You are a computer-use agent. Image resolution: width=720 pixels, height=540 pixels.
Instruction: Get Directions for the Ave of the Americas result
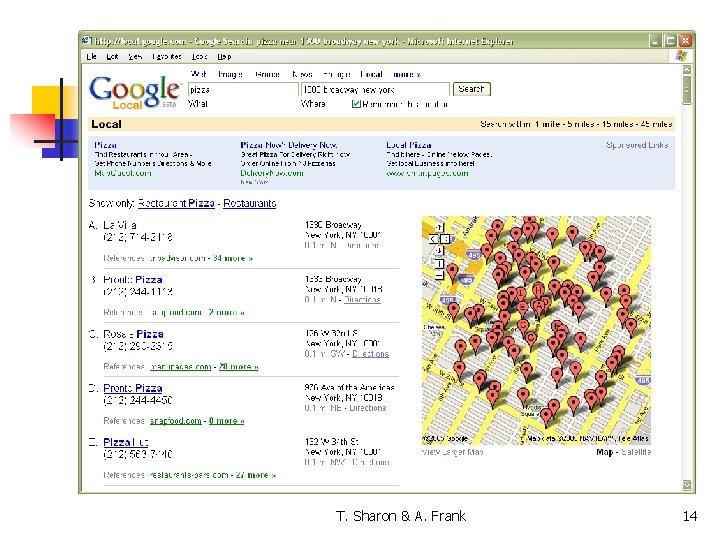tap(368, 408)
